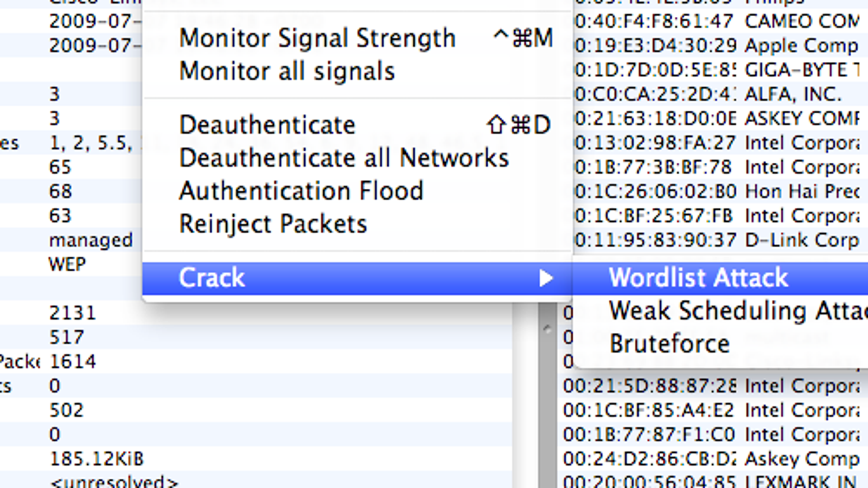This screenshot has height=488, width=868.
Task: Select CAMEO COM client row
Action: point(717,21)
